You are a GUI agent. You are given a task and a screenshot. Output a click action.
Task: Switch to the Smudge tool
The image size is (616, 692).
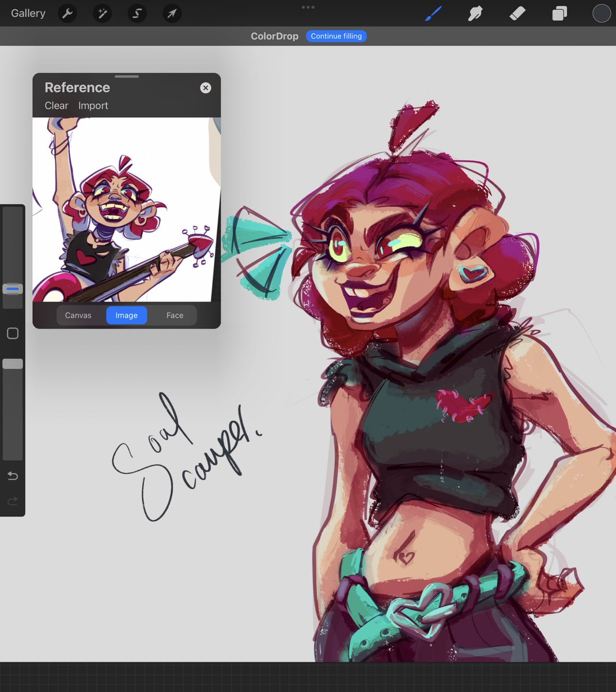[475, 13]
